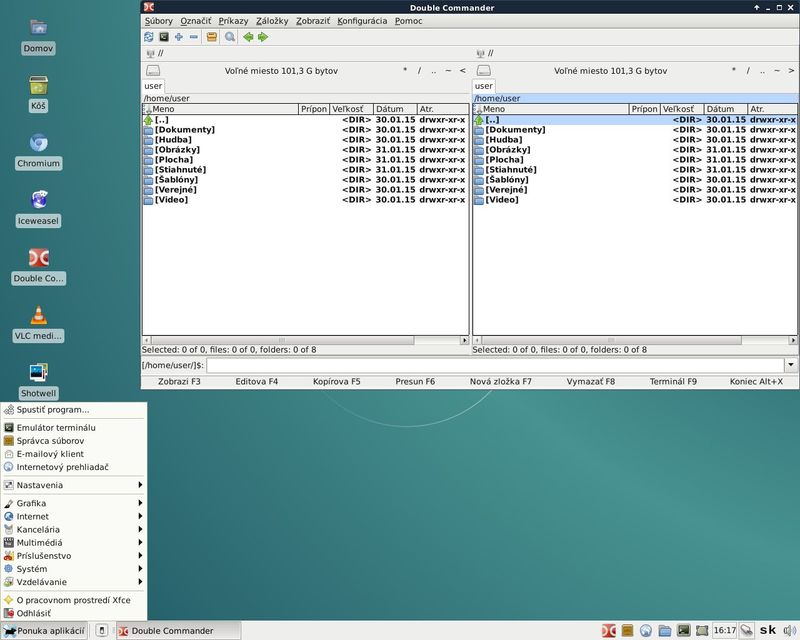Open the search magnifier toolbar icon
Viewport: 800px width, 640px height.
click(x=230, y=37)
